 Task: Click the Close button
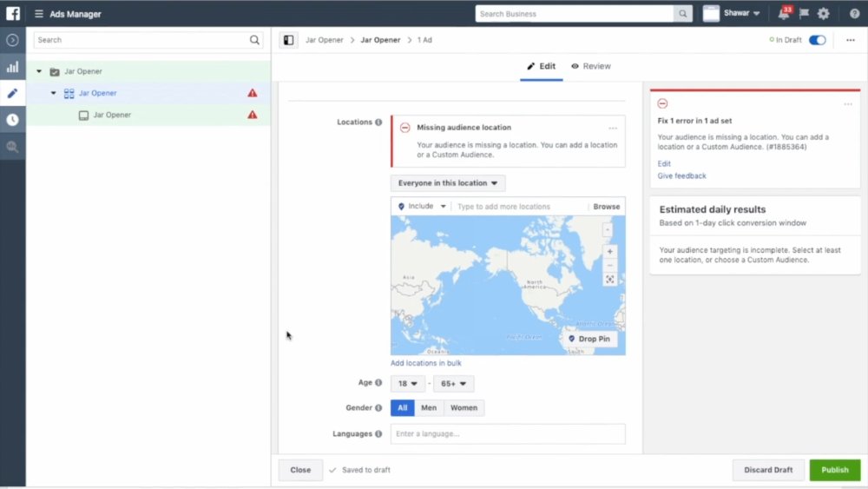(x=300, y=470)
